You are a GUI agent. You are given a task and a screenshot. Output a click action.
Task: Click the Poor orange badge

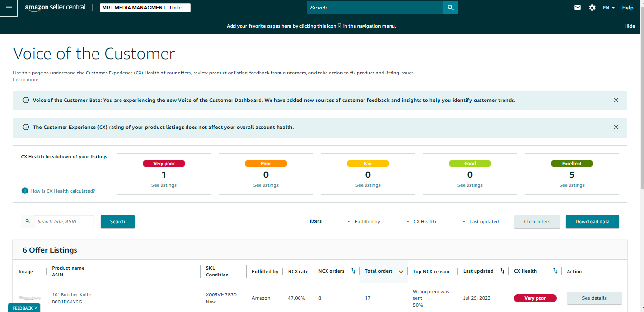[266, 164]
